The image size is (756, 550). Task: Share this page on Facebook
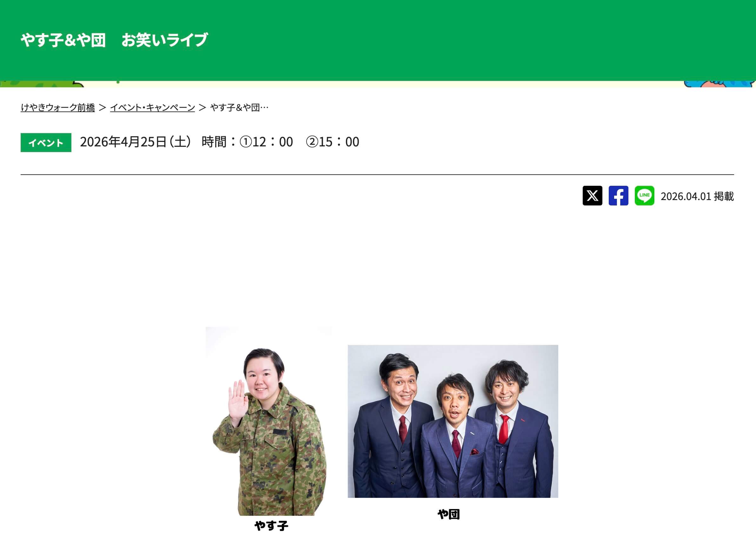[618, 196]
